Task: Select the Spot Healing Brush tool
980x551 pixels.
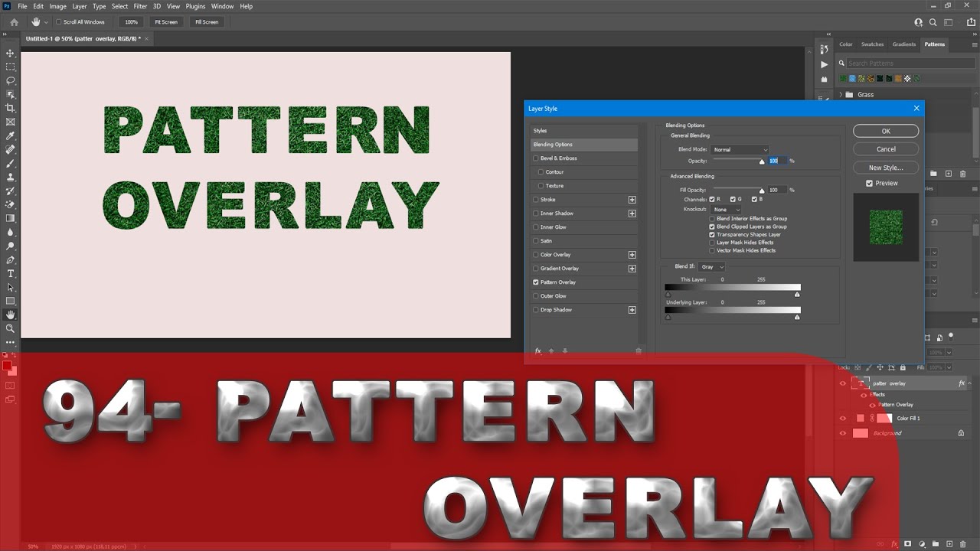Action: 11,149
